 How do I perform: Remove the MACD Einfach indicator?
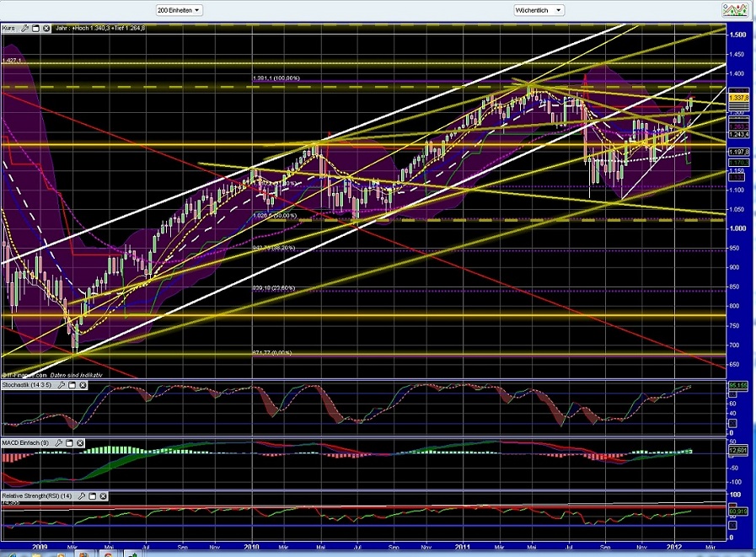tap(80, 442)
